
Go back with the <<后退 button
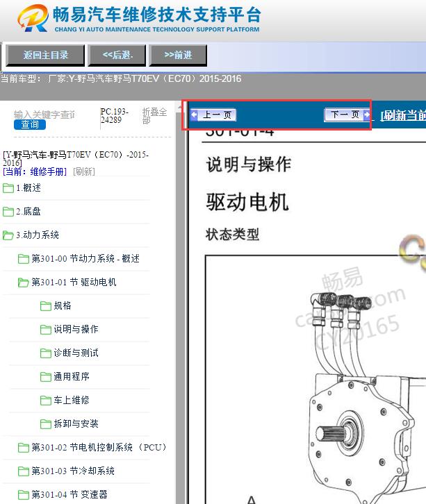pyautogui.click(x=117, y=56)
